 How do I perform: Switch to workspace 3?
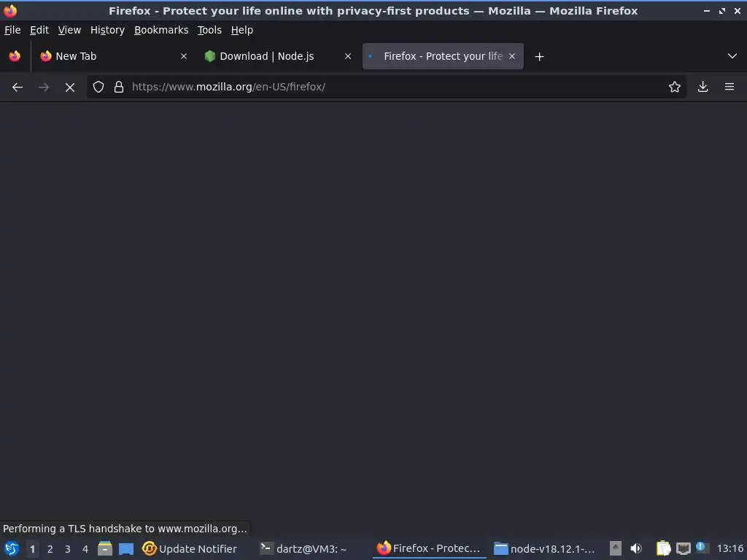click(x=68, y=549)
